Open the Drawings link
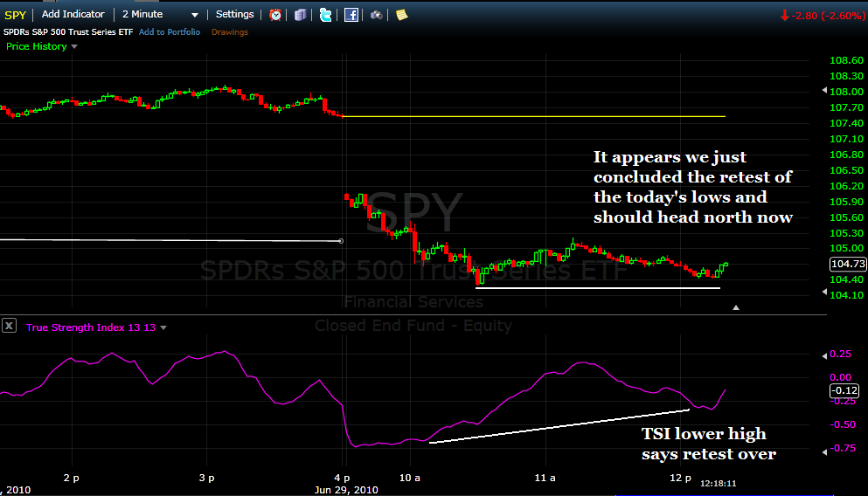Image resolution: width=868 pixels, height=496 pixels. point(230,32)
